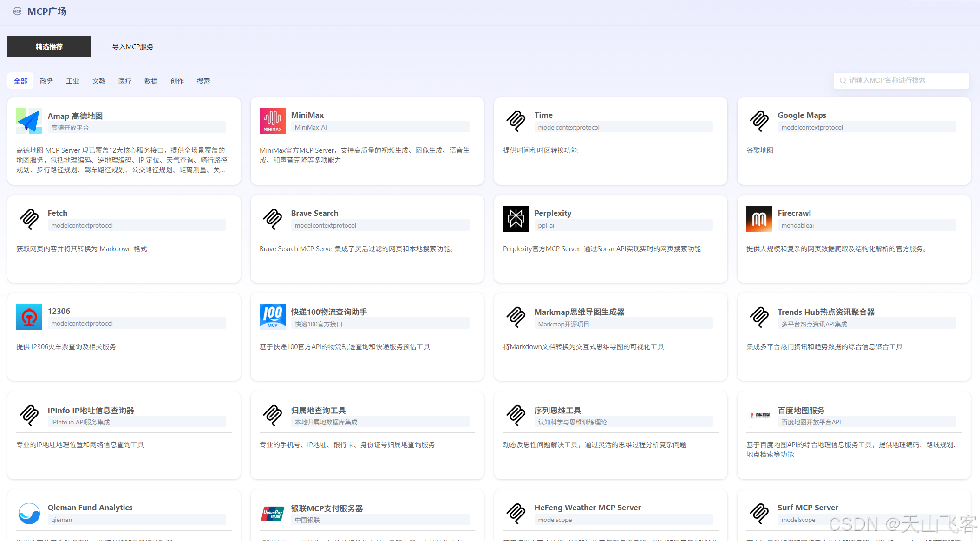
Task: Click the 中国银联 provider tag
Action: point(380,520)
